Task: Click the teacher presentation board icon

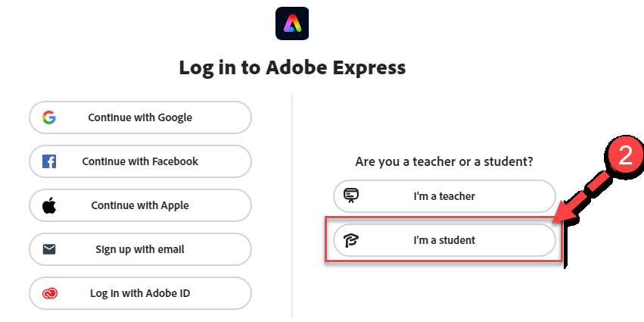Action: (351, 195)
